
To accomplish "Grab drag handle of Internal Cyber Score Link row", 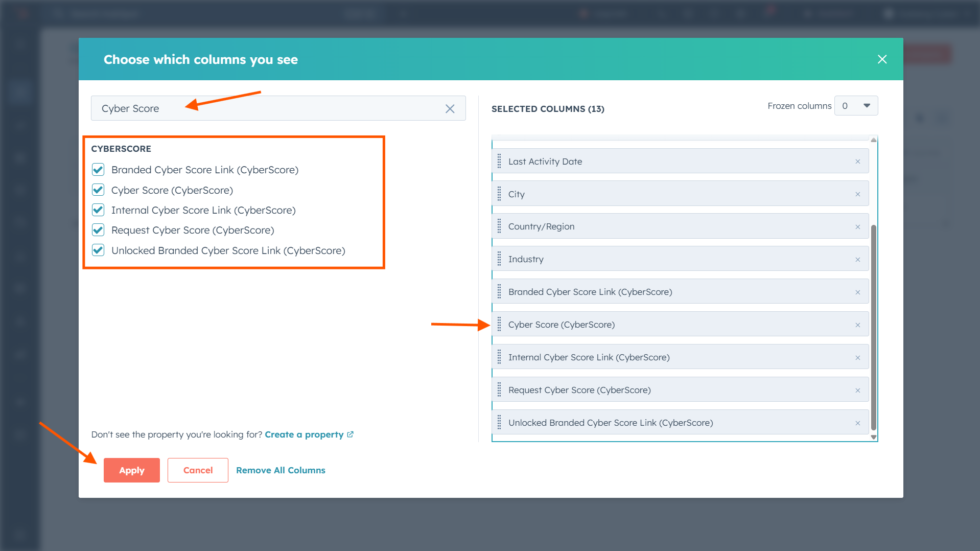I will (x=499, y=357).
